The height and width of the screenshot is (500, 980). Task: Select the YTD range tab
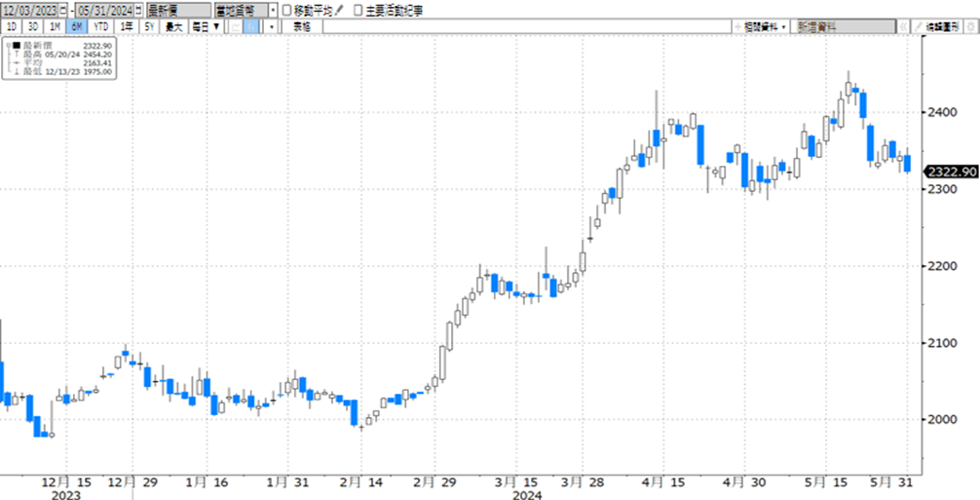pos(100,27)
